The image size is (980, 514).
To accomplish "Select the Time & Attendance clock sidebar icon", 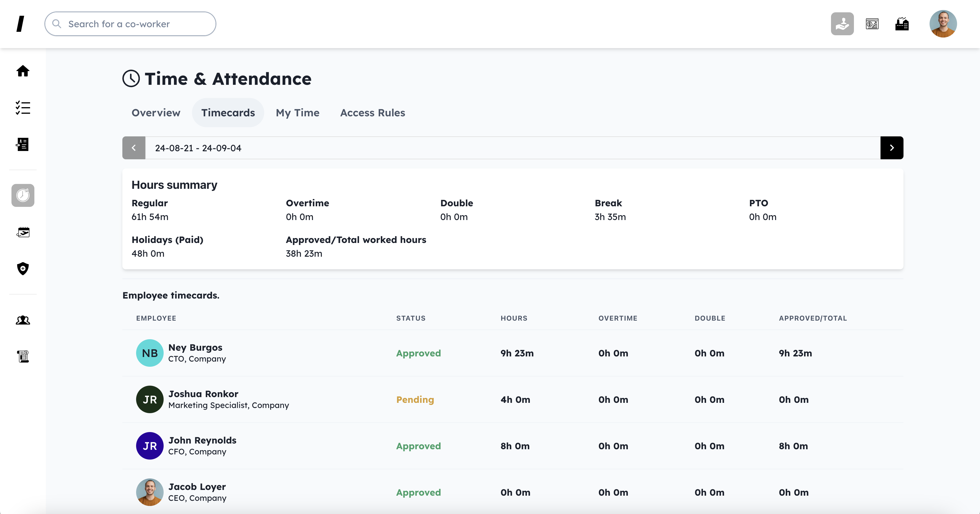I will click(x=23, y=195).
